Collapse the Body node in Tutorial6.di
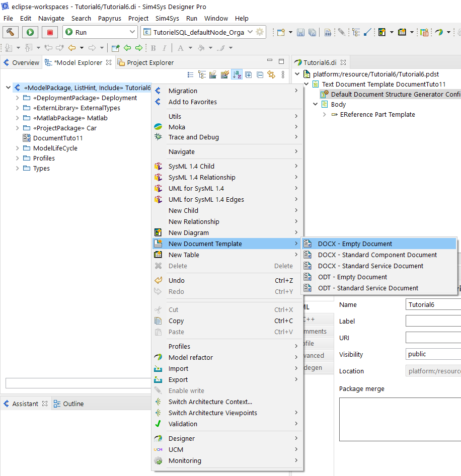This screenshot has width=461, height=476. [315, 104]
